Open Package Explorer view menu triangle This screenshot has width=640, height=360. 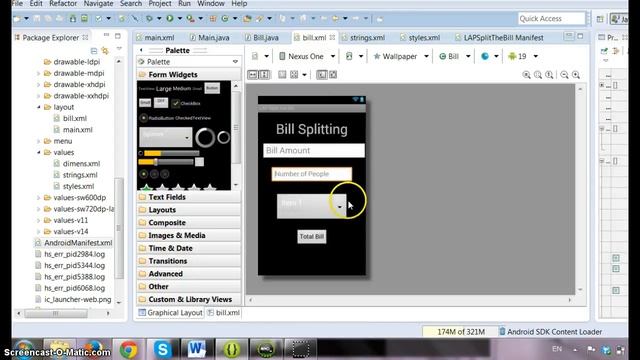119,49
